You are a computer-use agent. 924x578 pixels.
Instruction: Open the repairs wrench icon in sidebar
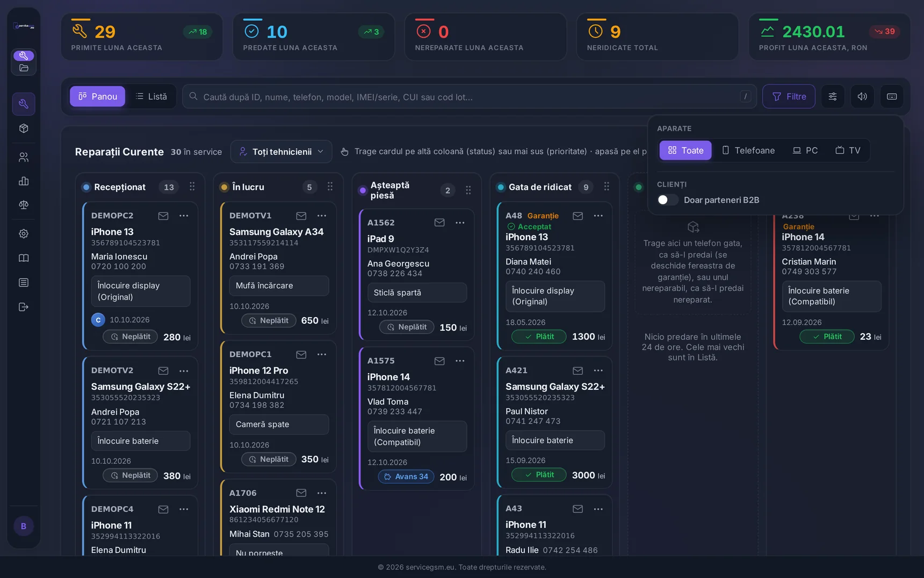pos(24,104)
